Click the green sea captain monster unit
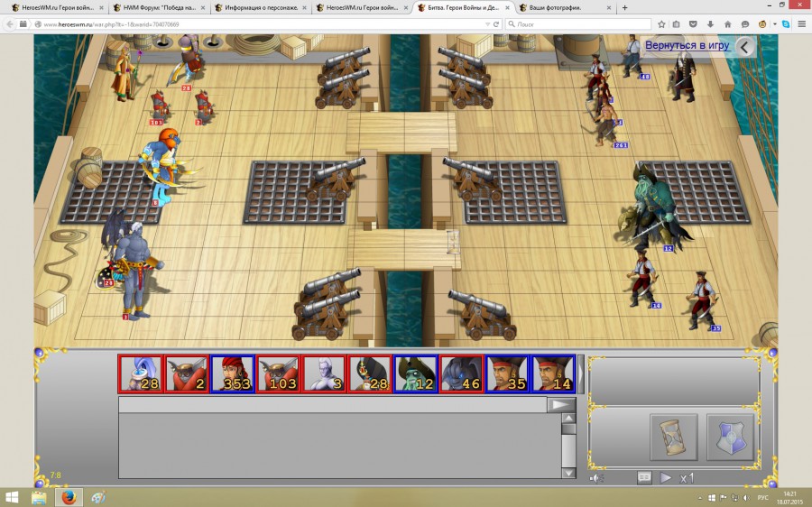The image size is (812, 507). tap(653, 206)
